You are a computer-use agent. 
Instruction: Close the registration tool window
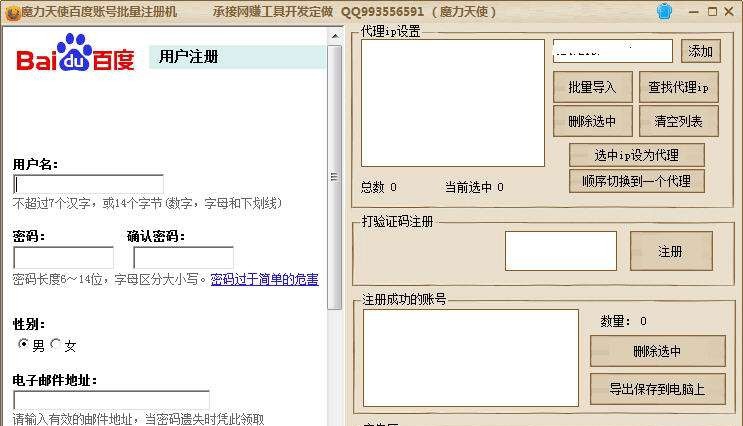[729, 12]
